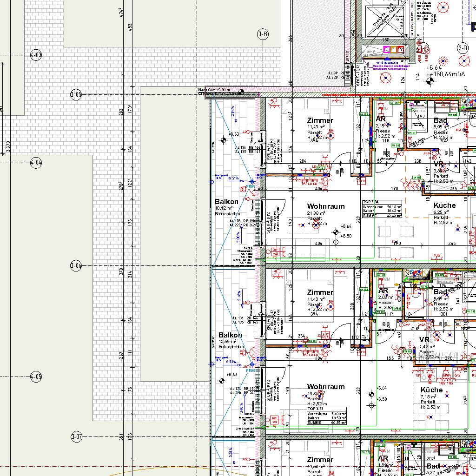Click the 3-D axis bubble
This screenshot has width=476, height=476.
coord(463,47)
